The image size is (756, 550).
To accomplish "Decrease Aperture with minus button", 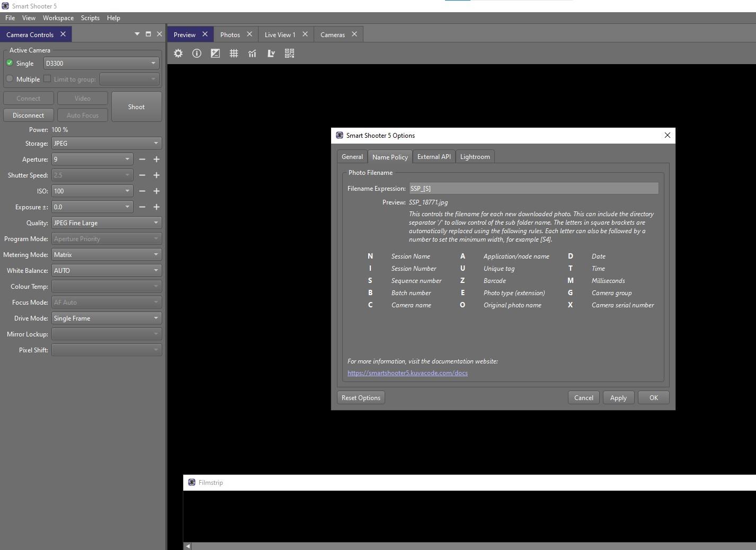I will (142, 159).
